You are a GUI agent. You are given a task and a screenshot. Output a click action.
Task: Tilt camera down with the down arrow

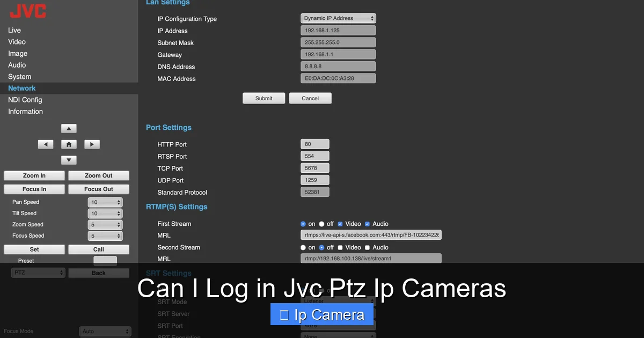pos(69,160)
